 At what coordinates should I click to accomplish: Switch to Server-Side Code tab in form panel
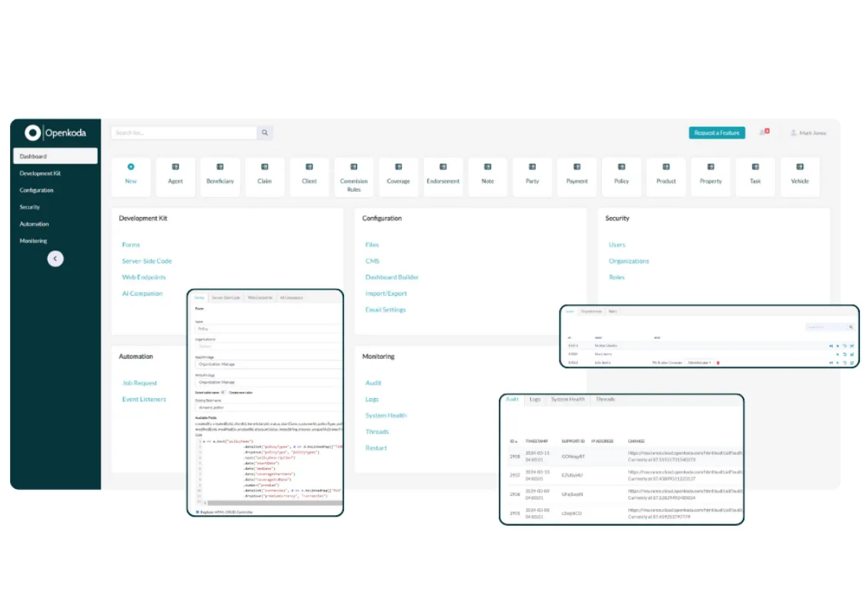click(226, 298)
